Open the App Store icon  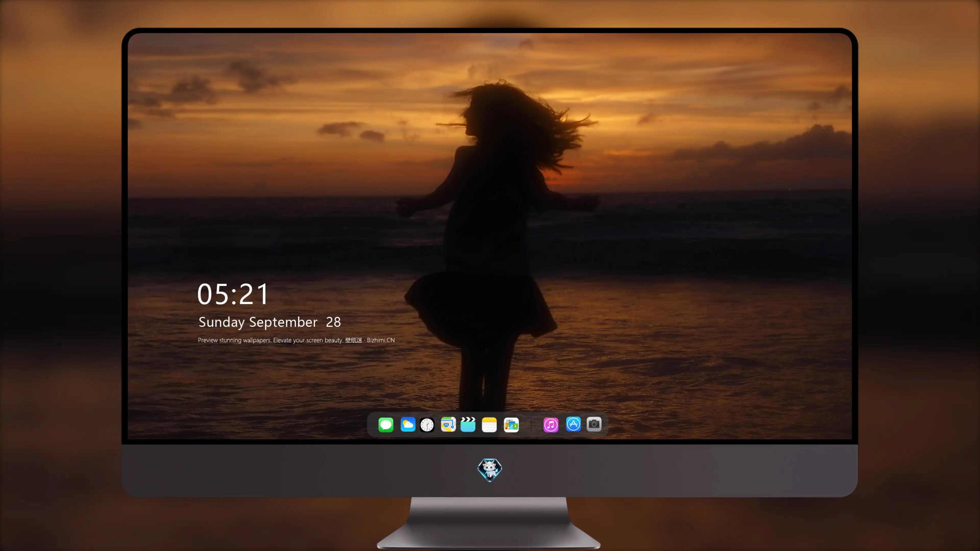573,424
